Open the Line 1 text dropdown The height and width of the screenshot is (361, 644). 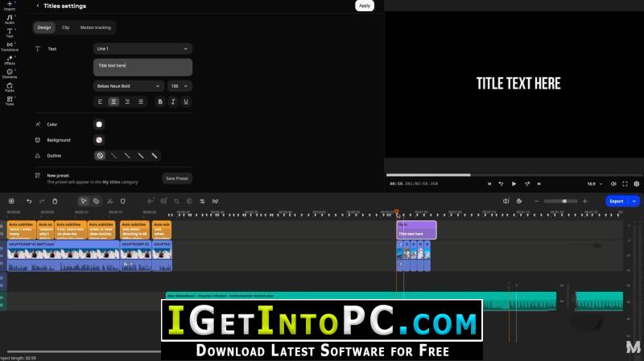click(x=142, y=49)
